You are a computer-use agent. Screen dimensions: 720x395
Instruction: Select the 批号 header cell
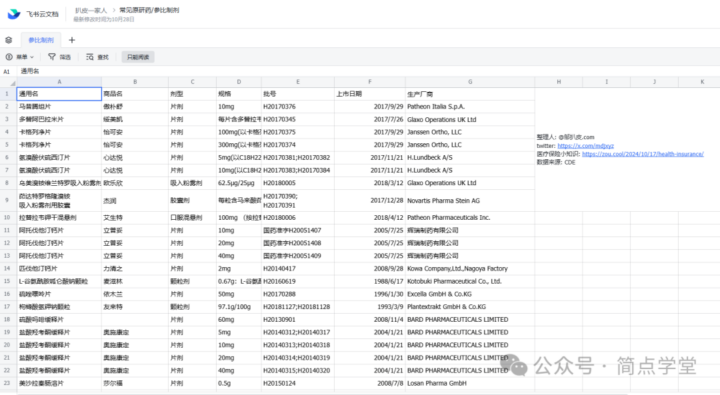tap(298, 94)
